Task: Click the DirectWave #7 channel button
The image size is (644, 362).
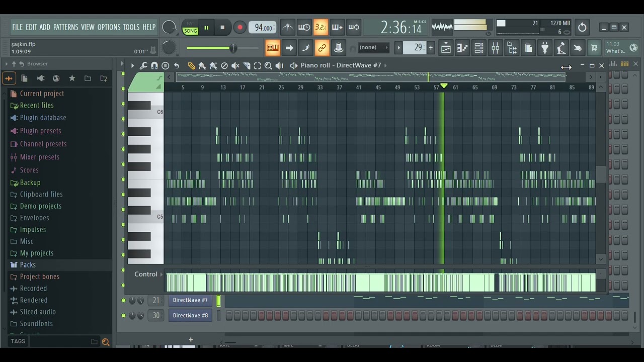Action: click(x=190, y=300)
